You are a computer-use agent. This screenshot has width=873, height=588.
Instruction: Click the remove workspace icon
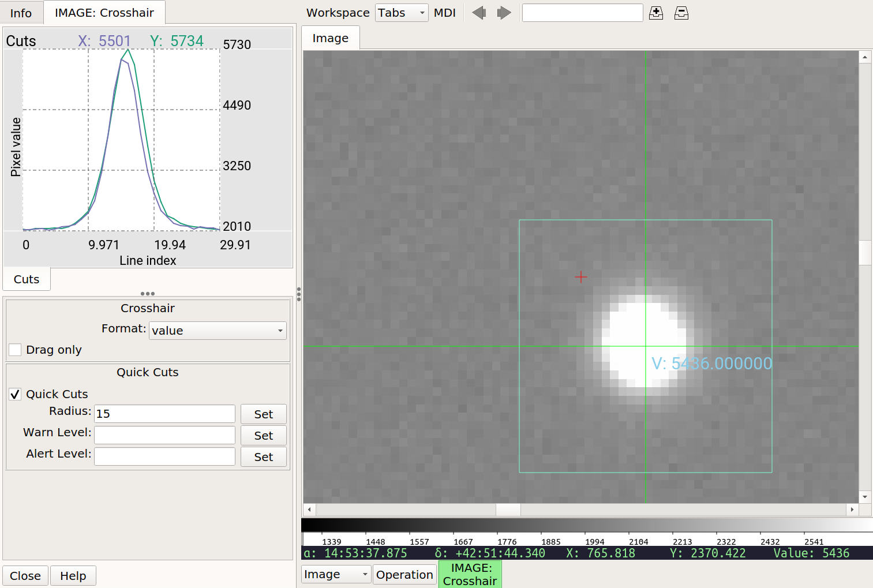click(x=681, y=13)
